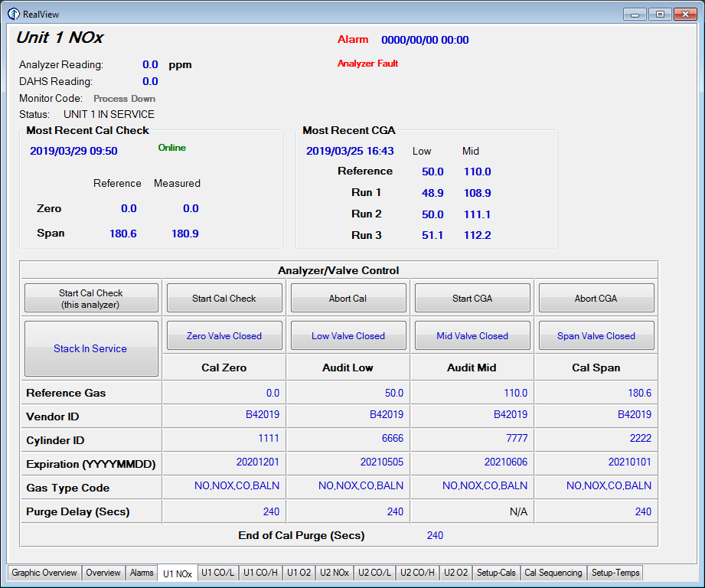Screen dimensions: 705x588
Task: Open the U1 O2 tab
Action: coord(299,573)
